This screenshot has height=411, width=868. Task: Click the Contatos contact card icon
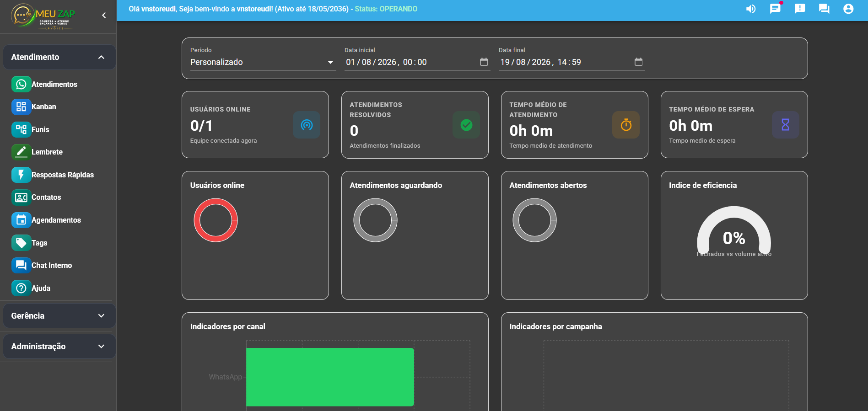tap(21, 197)
